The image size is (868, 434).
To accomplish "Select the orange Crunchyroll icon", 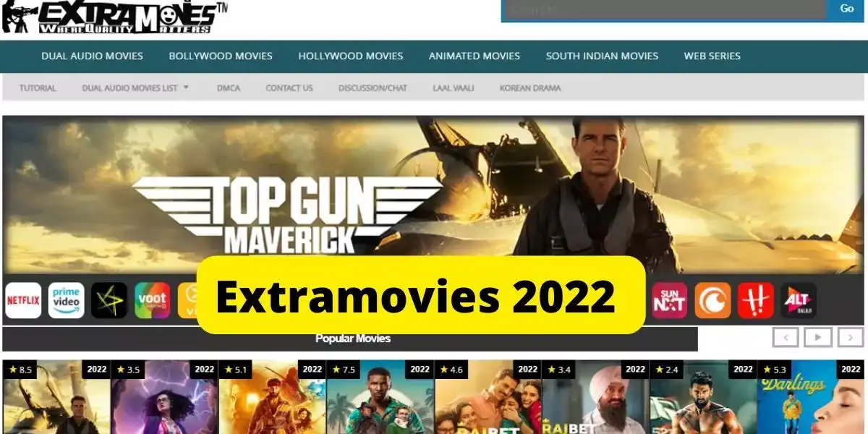I will 713,301.
